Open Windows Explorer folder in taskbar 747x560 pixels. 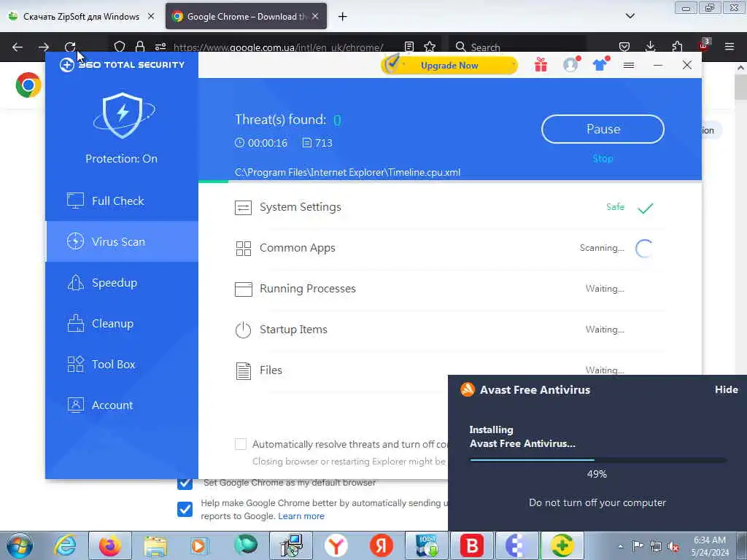click(x=155, y=545)
